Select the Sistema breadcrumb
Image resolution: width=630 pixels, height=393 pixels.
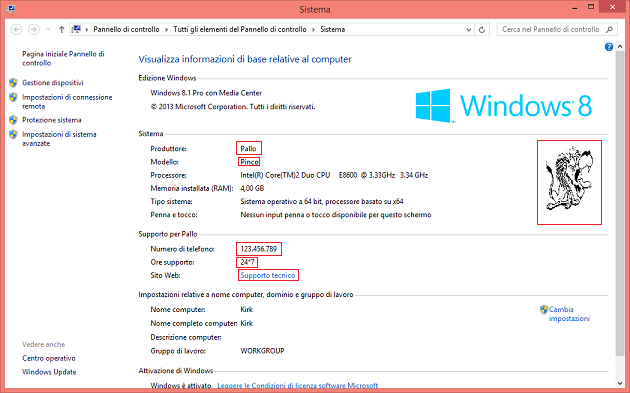tap(333, 29)
